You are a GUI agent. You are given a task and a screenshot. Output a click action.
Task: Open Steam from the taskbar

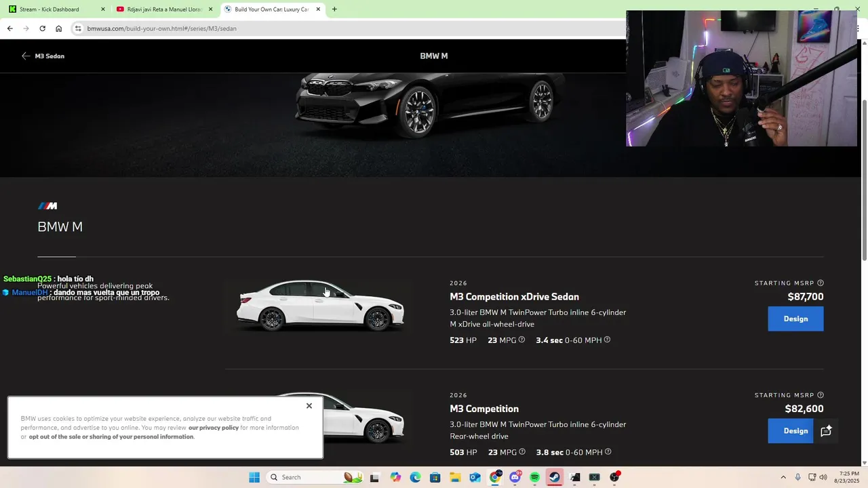pos(555,477)
